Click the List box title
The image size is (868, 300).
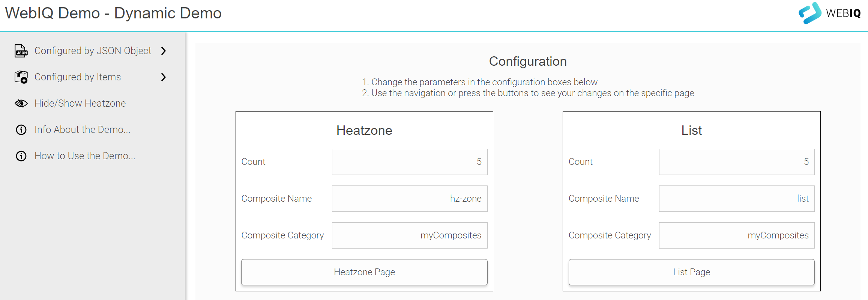click(x=691, y=130)
